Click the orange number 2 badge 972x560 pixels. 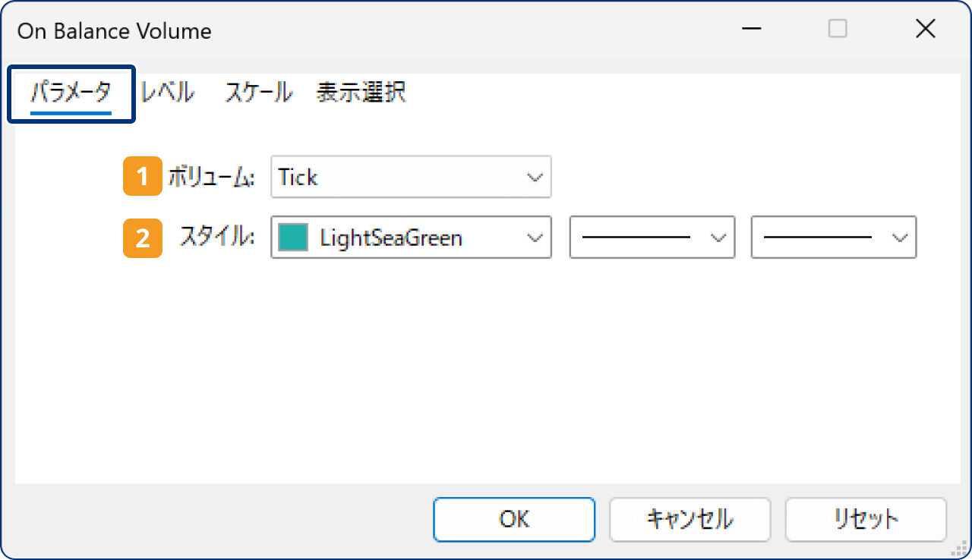pos(142,238)
